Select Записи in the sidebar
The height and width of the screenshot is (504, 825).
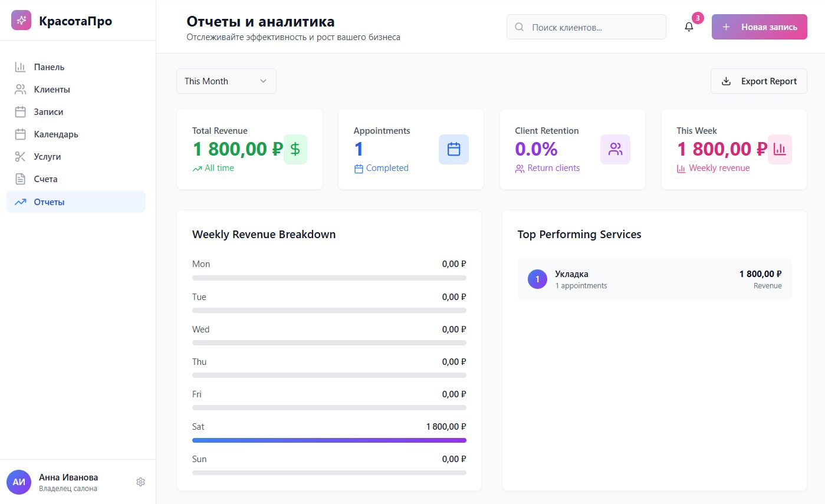tap(48, 112)
